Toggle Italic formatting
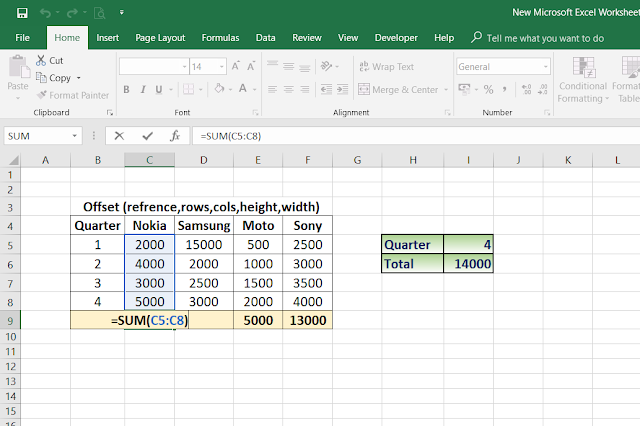 tap(143, 89)
